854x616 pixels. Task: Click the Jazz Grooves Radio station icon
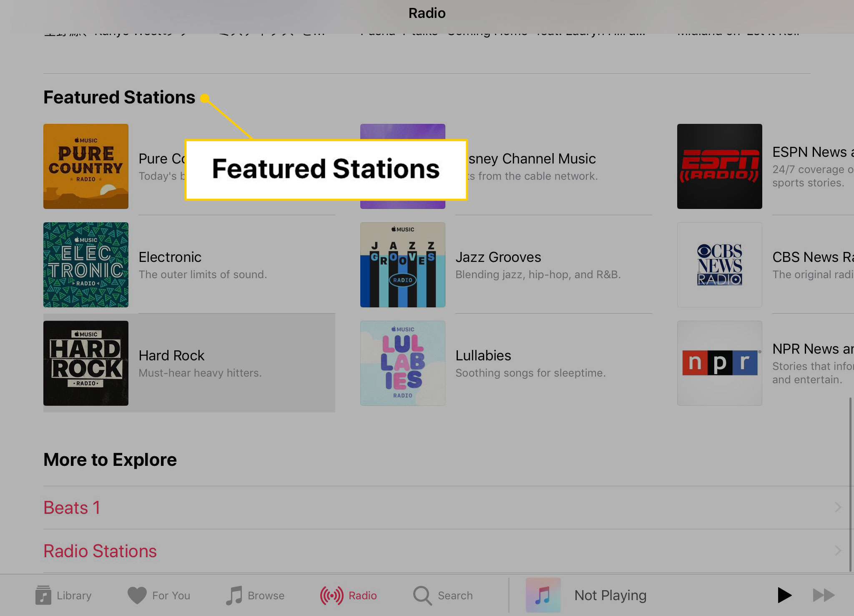coord(402,264)
